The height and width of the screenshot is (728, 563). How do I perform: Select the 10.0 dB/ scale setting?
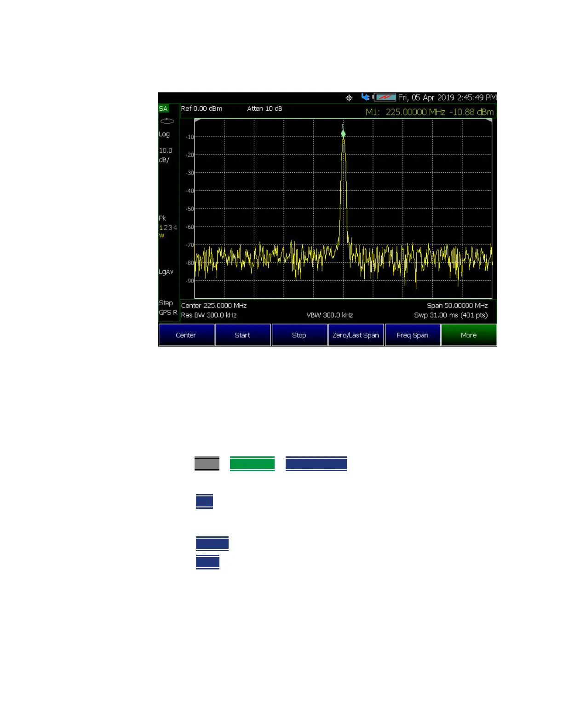[166, 155]
